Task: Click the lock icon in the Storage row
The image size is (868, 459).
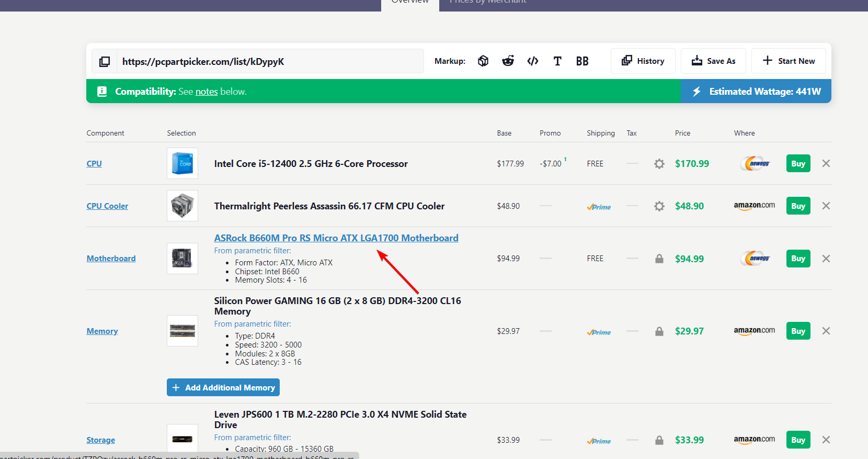Action: click(659, 440)
